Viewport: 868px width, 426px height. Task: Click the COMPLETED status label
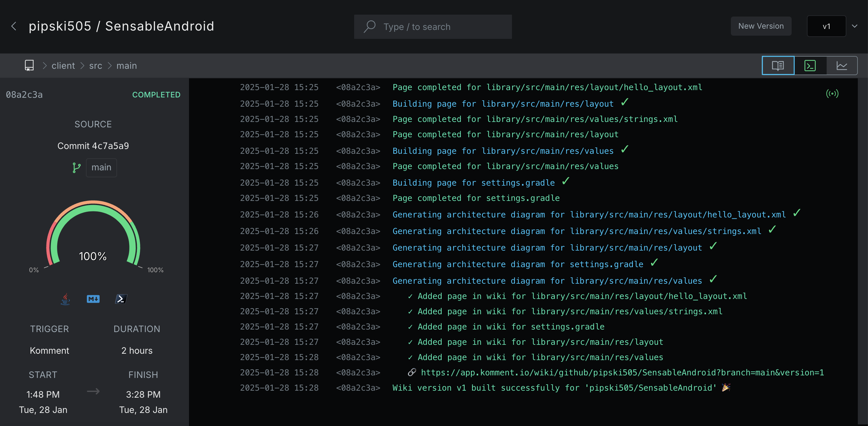tap(156, 95)
